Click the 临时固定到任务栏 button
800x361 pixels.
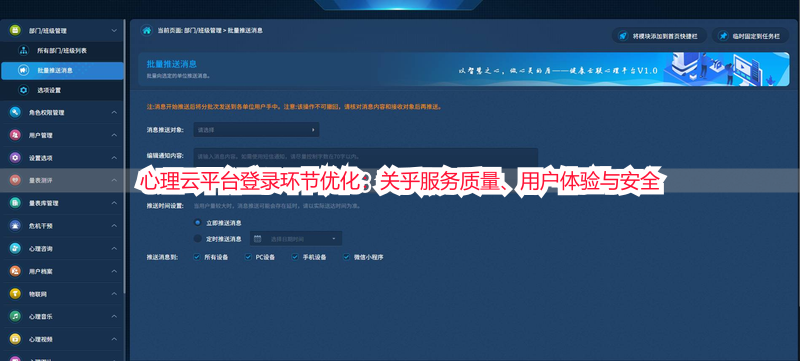[751, 36]
